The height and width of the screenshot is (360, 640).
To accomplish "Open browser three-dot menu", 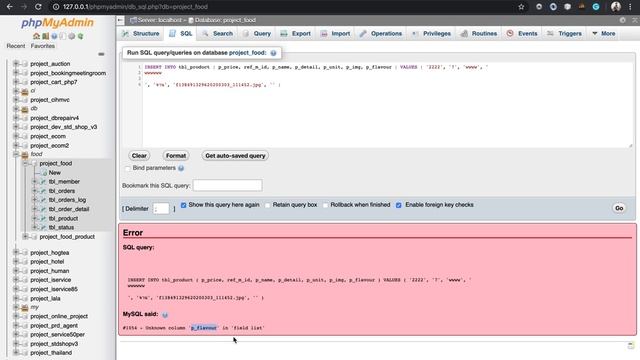I will [630, 7].
